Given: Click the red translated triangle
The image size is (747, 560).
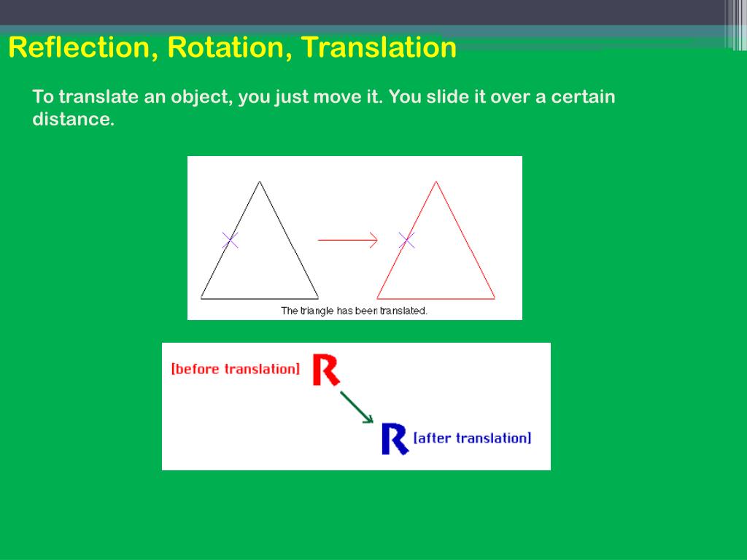Looking at the screenshot, I should pos(436,241).
